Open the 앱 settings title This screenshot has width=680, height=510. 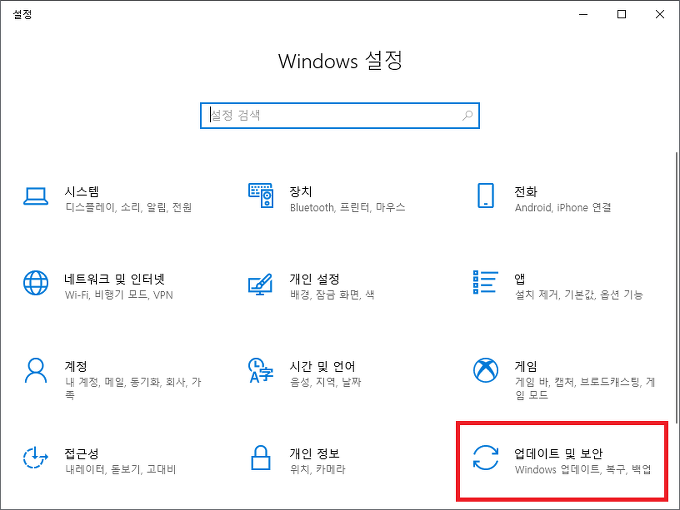pyautogui.click(x=520, y=279)
